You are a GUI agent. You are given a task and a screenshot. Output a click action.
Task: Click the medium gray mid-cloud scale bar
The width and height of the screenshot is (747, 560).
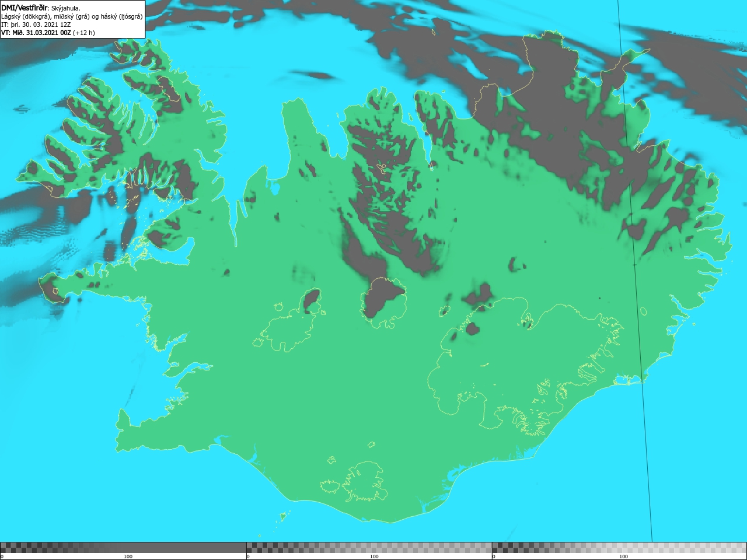[369, 548]
